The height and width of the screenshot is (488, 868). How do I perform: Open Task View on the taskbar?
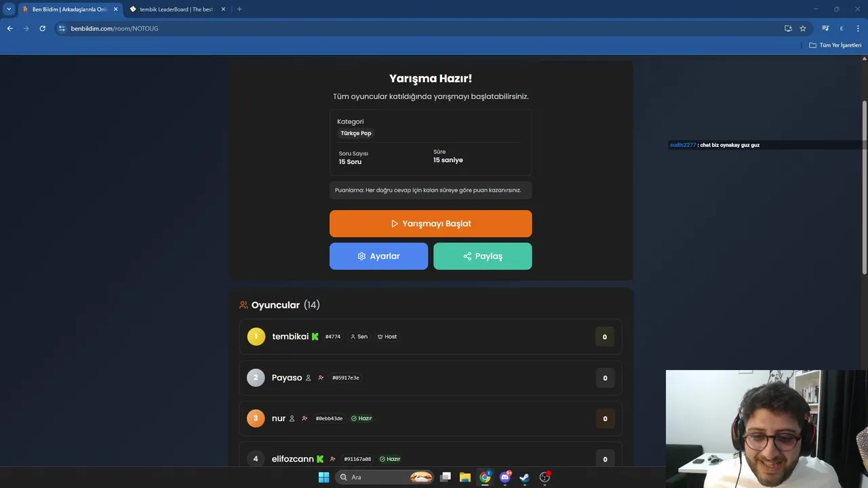coord(446,477)
